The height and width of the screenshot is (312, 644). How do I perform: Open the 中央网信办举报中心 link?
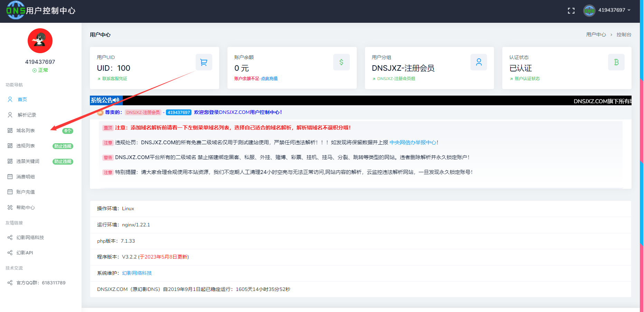(413, 143)
